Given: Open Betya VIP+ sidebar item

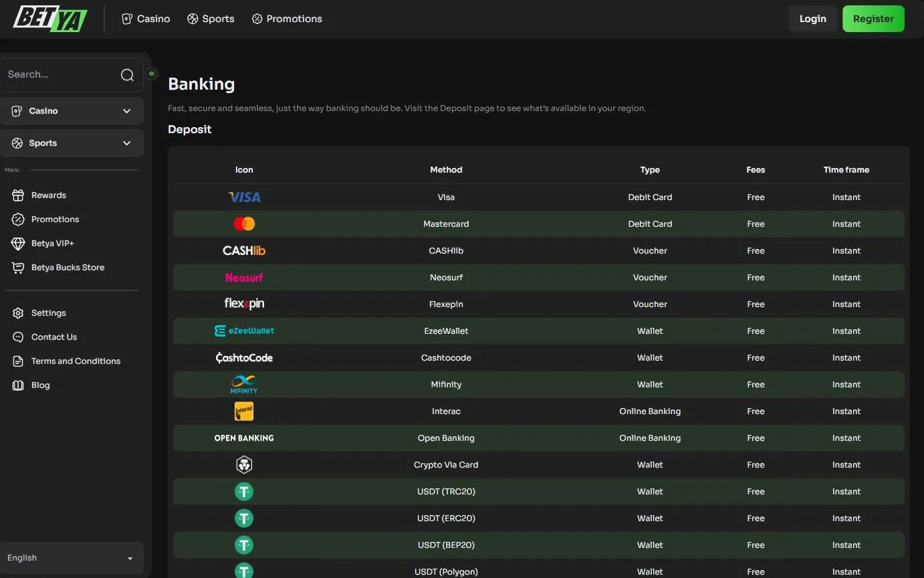Looking at the screenshot, I should (53, 244).
